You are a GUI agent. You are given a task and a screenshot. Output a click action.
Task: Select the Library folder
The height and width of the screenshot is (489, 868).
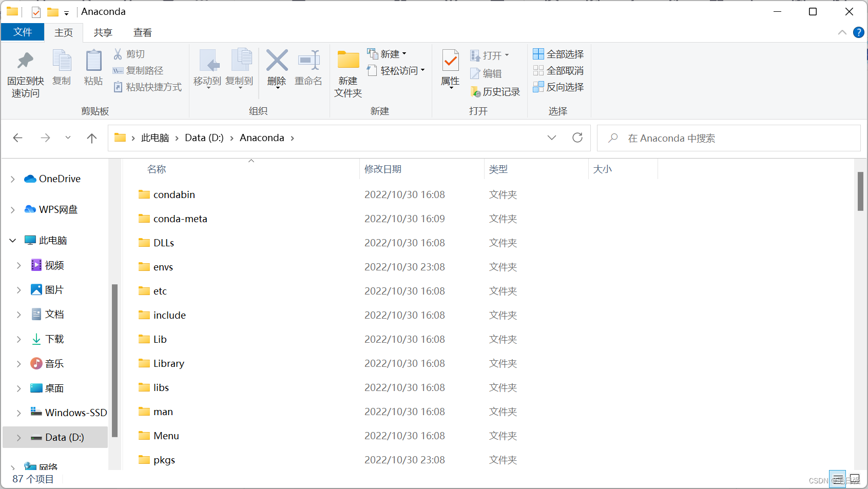168,363
